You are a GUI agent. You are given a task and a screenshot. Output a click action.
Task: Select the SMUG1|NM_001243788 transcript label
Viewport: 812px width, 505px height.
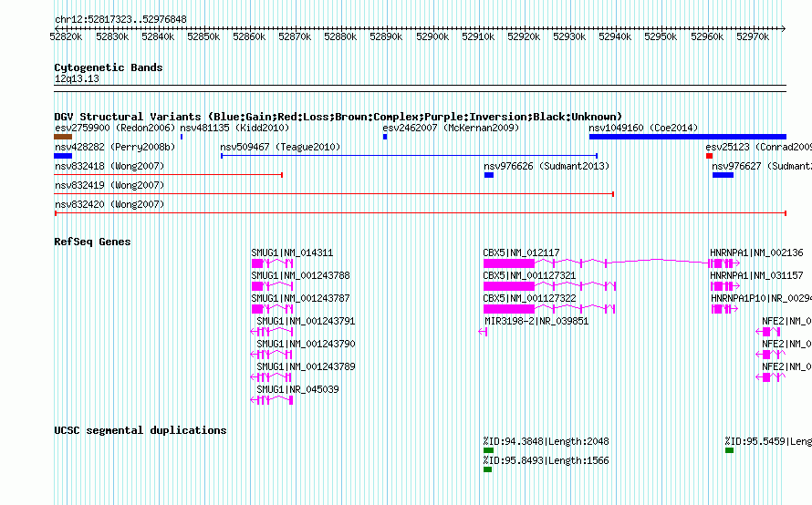300,276
